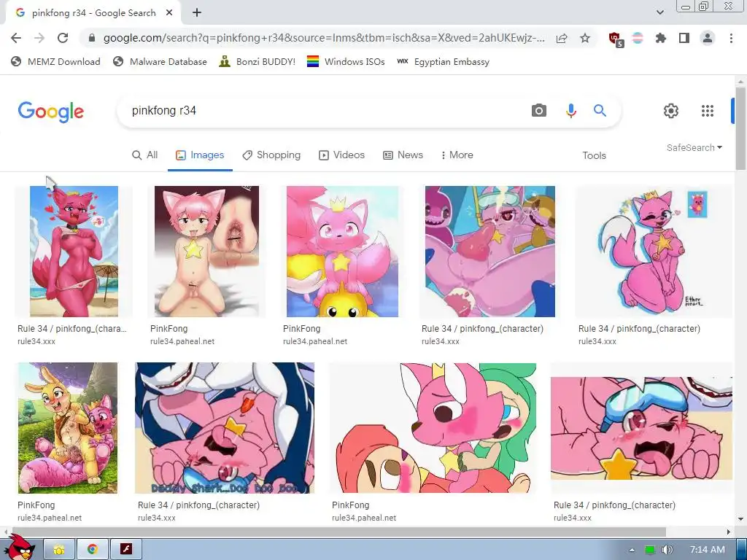Open Google quick settings gear
The height and width of the screenshot is (560, 747).
[671, 111]
